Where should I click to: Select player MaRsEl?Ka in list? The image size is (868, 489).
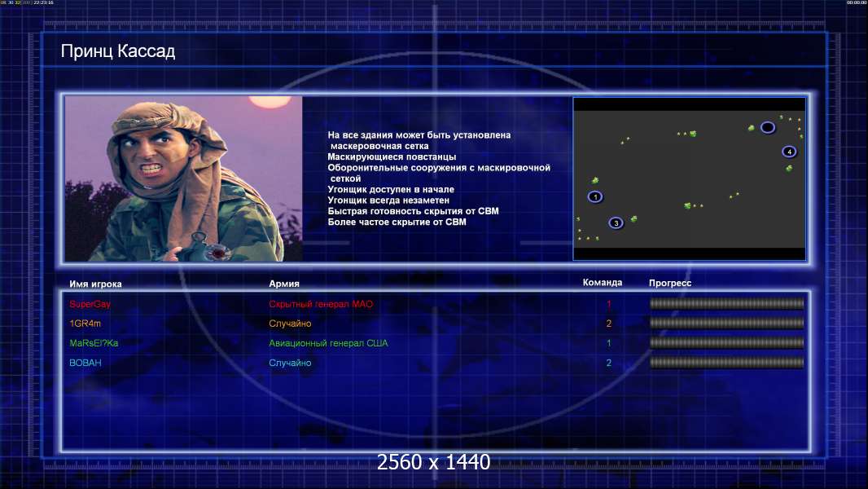[94, 343]
